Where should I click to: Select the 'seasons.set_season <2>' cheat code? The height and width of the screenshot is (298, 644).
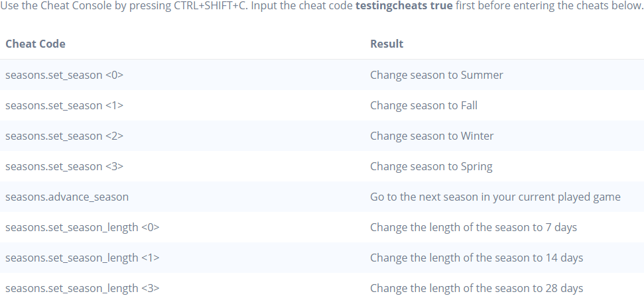pyautogui.click(x=64, y=136)
